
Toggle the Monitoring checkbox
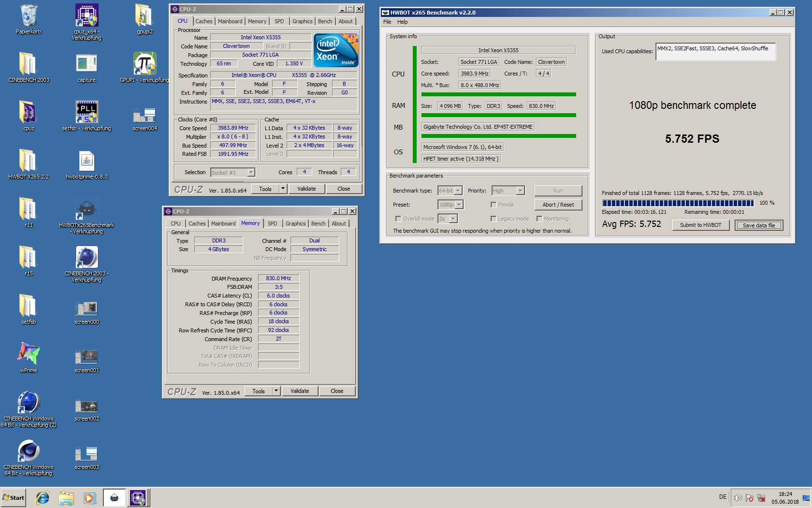click(x=539, y=219)
